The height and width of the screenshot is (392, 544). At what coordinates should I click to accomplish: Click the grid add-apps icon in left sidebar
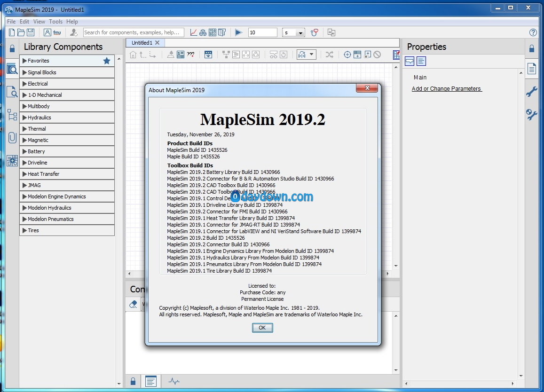(x=12, y=161)
